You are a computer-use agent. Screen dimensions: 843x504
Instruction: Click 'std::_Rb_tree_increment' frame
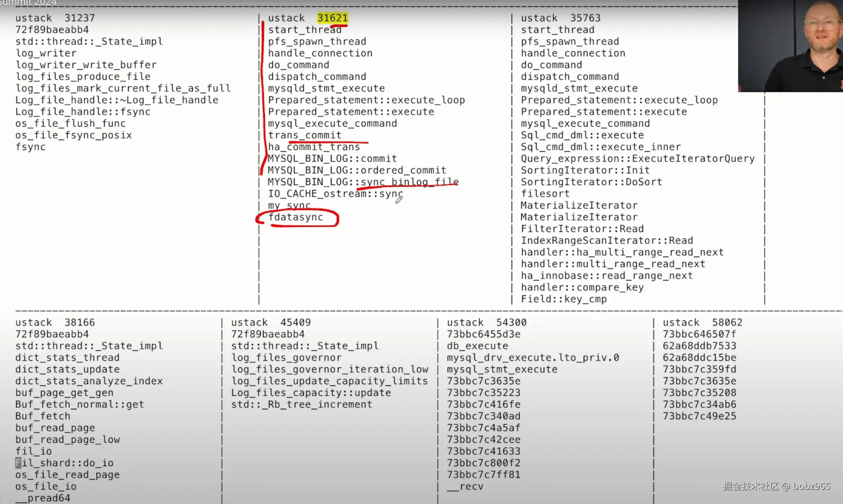click(x=302, y=404)
